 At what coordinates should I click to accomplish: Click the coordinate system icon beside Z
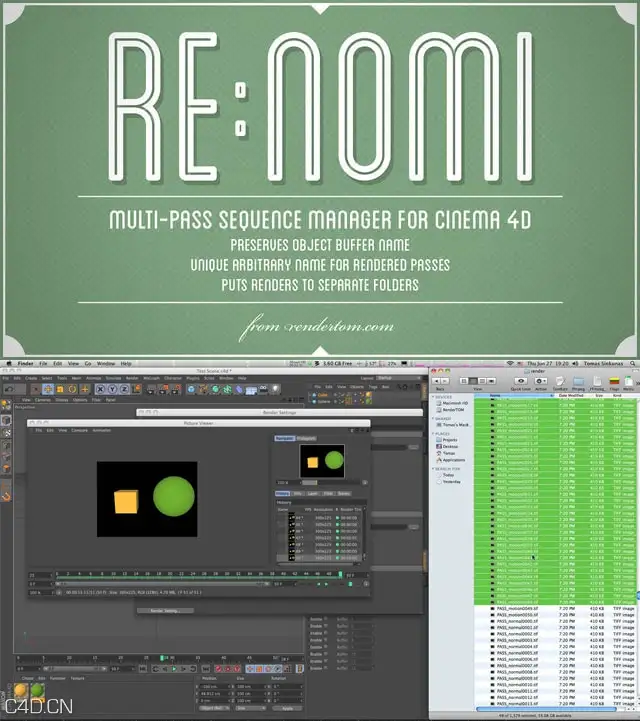[137, 389]
